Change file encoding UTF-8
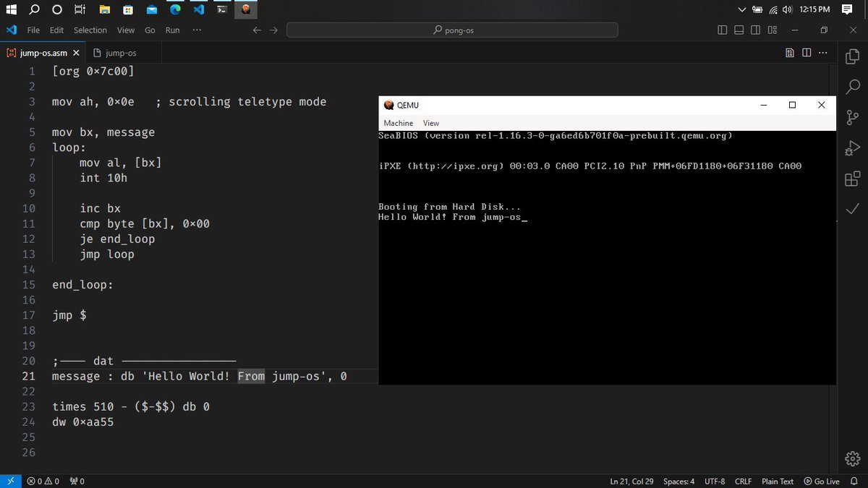 [x=715, y=481]
